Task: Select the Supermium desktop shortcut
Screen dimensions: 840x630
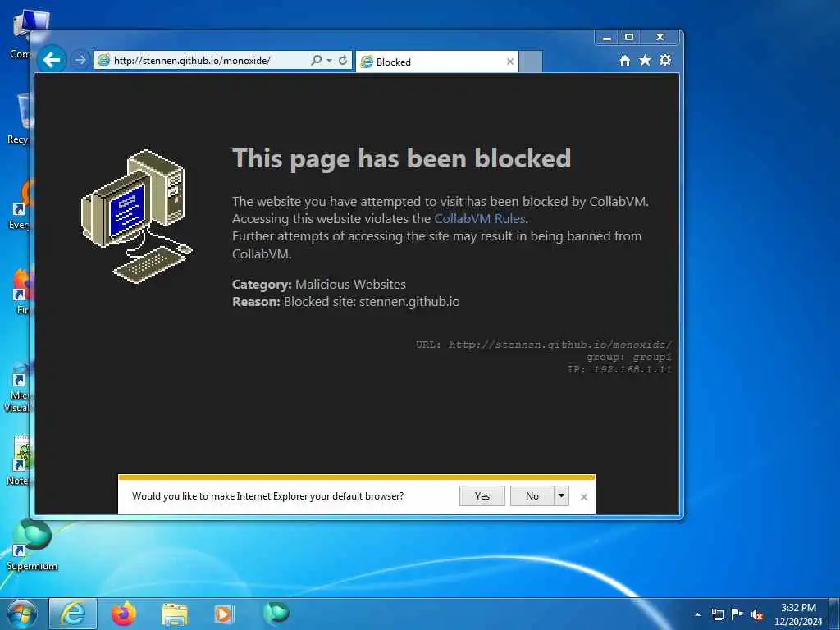Action: (x=32, y=546)
